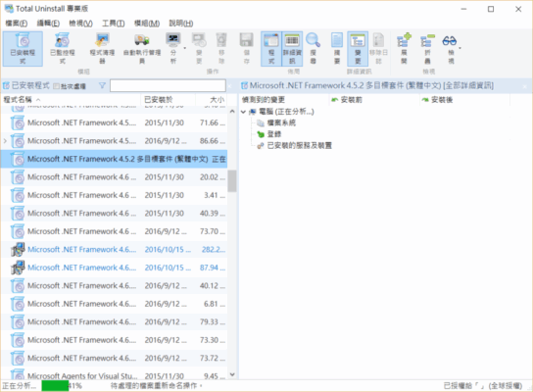Open the 已監控程式 module

(x=63, y=49)
